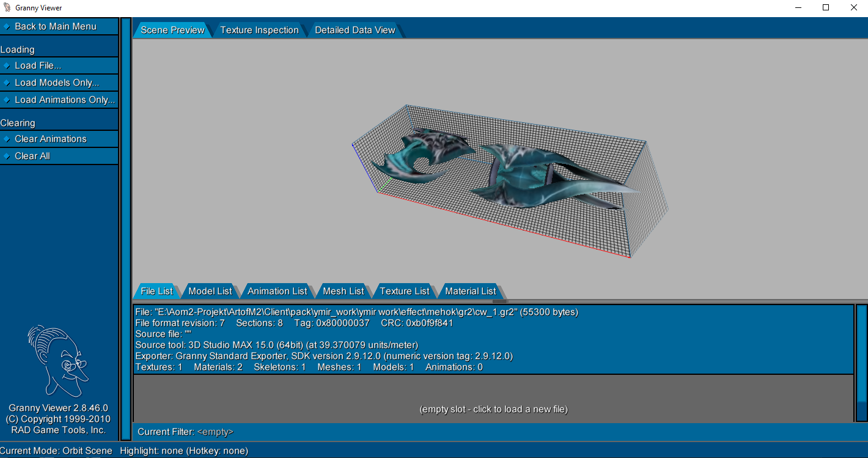Click the diamond icon beside Back to Main Menu
868x458 pixels.
[x=7, y=26]
